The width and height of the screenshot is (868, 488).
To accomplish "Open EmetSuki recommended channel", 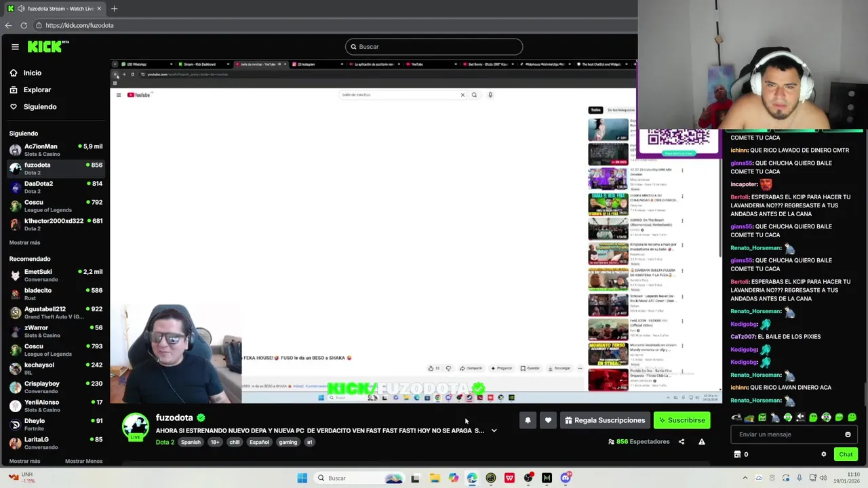I will point(56,275).
